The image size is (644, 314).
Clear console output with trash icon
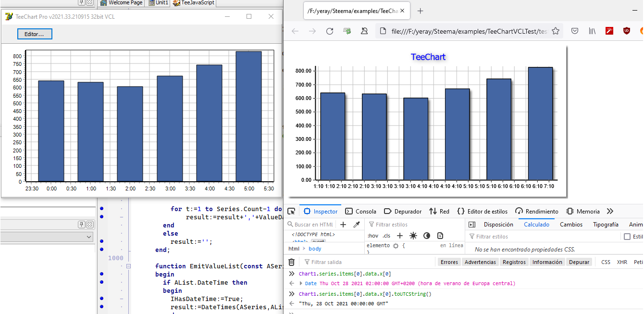(x=291, y=262)
